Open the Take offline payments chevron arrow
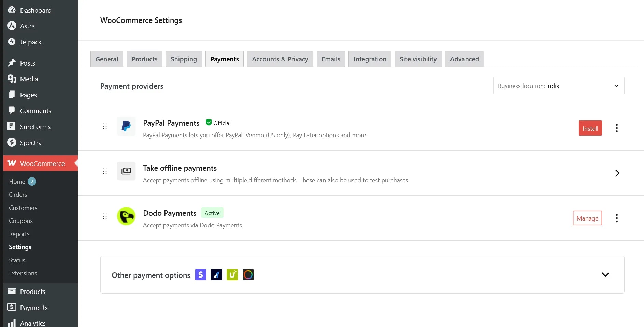Viewport: 644px width, 327px height. (617, 173)
